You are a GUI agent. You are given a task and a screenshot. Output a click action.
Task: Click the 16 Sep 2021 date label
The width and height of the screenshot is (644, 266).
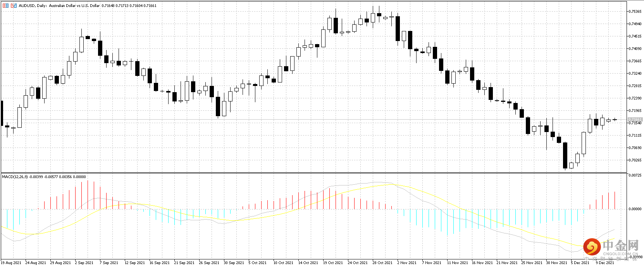point(160,263)
